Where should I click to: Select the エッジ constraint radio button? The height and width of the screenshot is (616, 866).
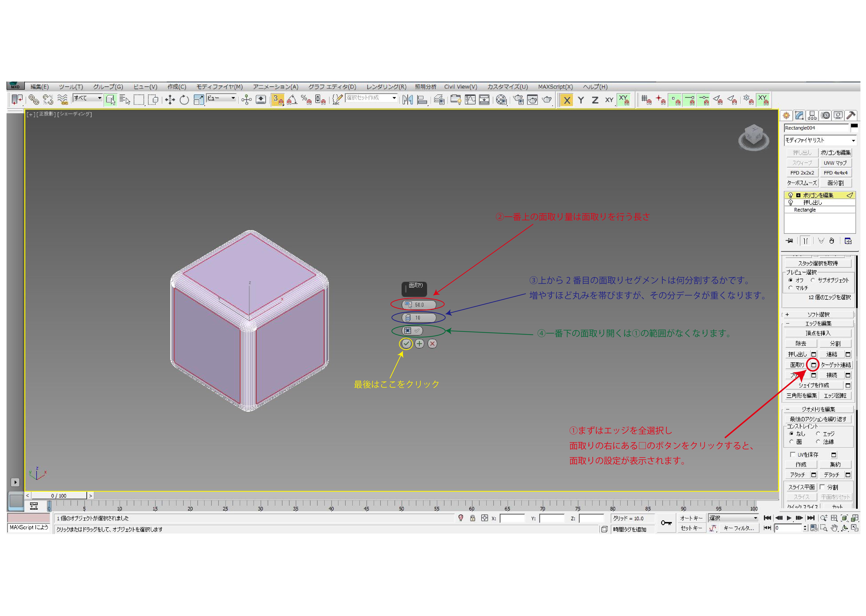(818, 434)
